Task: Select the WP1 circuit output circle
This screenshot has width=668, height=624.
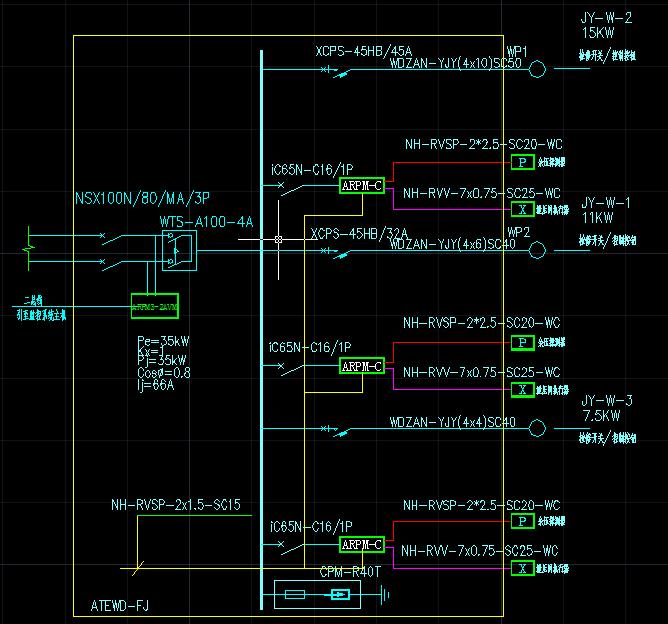Action: coord(537,69)
